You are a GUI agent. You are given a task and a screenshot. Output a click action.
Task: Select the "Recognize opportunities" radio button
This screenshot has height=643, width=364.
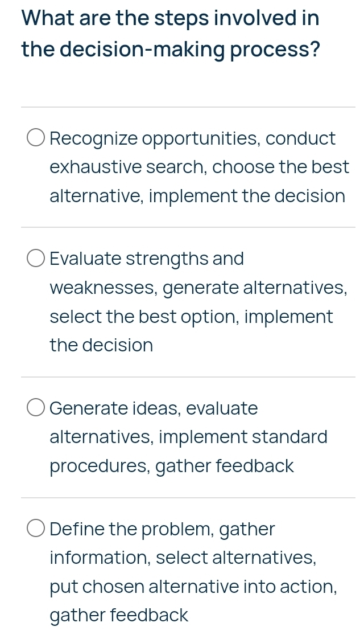point(35,138)
